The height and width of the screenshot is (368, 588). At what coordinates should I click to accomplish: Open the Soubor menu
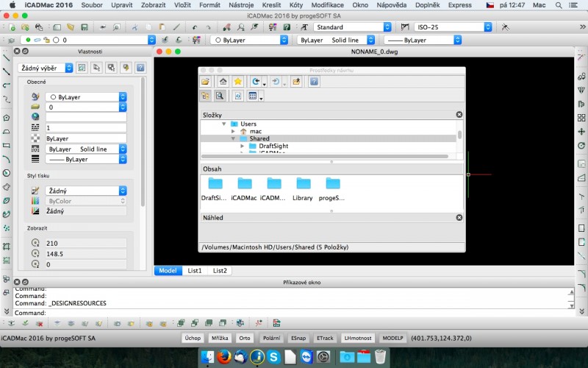click(92, 5)
